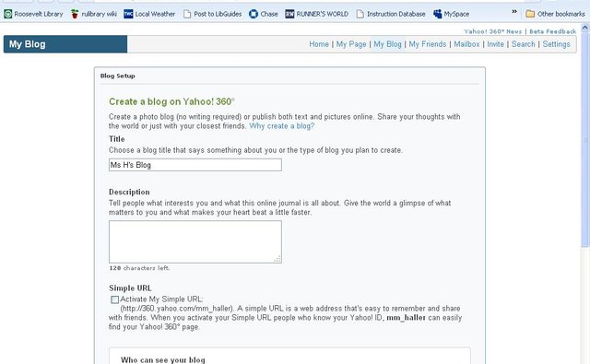590x364 pixels.
Task: Click the Post to LibGuides bookmark label
Action: (x=218, y=15)
